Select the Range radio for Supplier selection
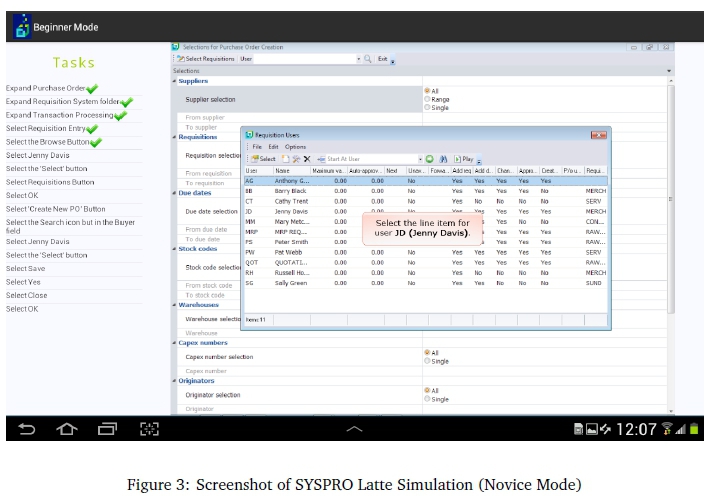This screenshot has height=500, width=713. 427,99
